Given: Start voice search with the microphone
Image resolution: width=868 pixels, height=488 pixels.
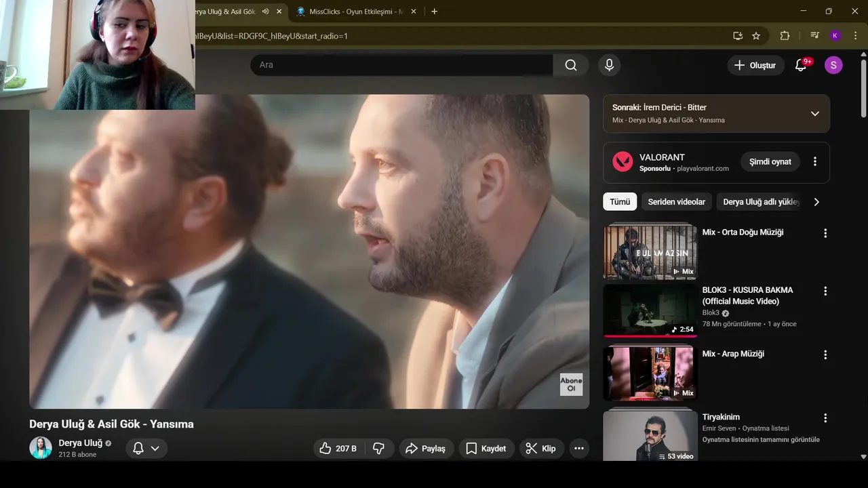Looking at the screenshot, I should 609,65.
